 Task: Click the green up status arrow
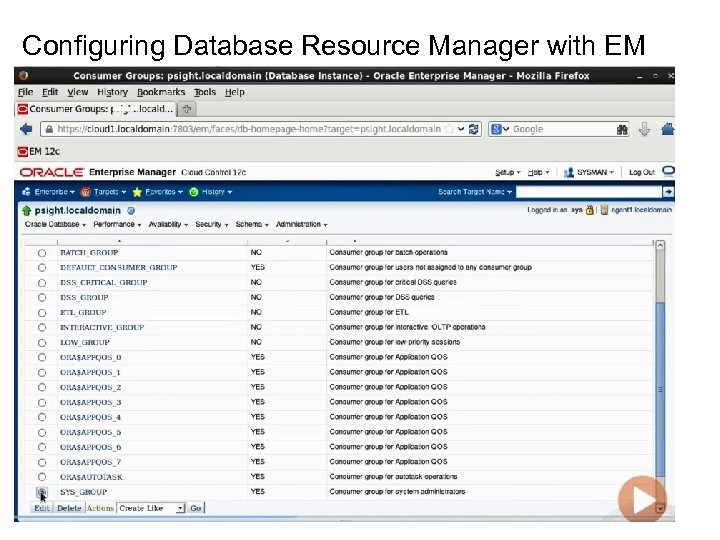[x=26, y=211]
